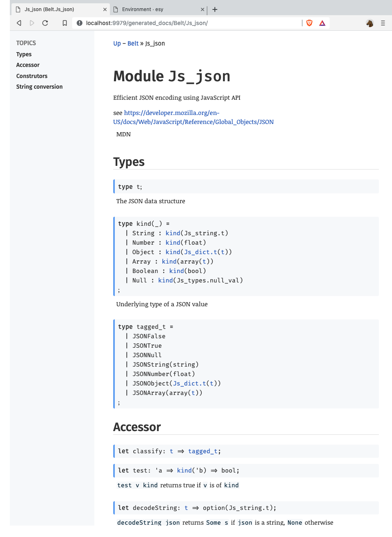Click the grayed-out forward navigation arrow
392x537 pixels.
32,23
